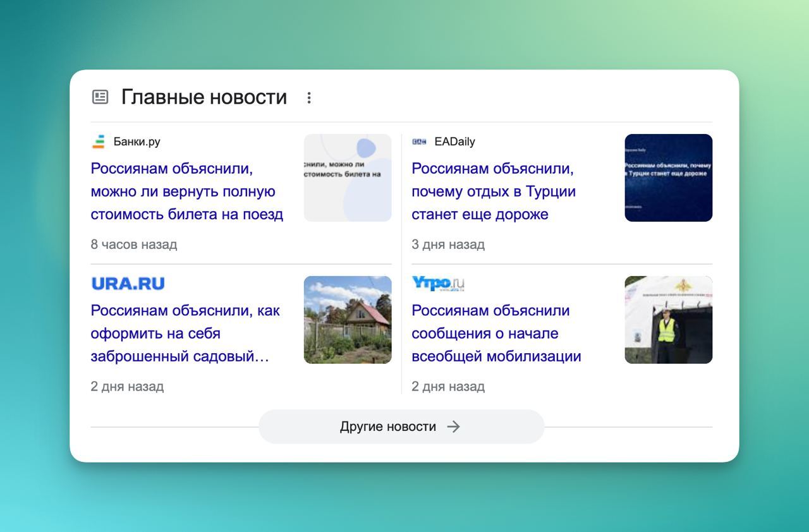Click '2 дня назад' under the Утро.ru story
The width and height of the screenshot is (809, 532).
tap(448, 387)
